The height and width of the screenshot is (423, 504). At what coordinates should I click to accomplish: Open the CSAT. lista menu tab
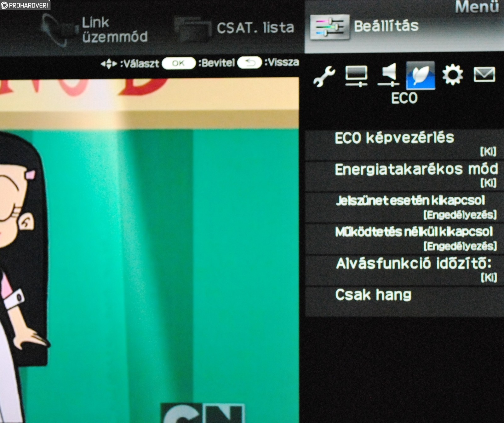point(235,29)
